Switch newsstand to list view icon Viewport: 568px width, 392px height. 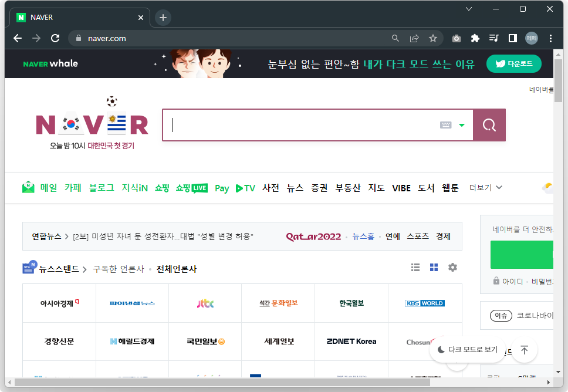coord(415,268)
